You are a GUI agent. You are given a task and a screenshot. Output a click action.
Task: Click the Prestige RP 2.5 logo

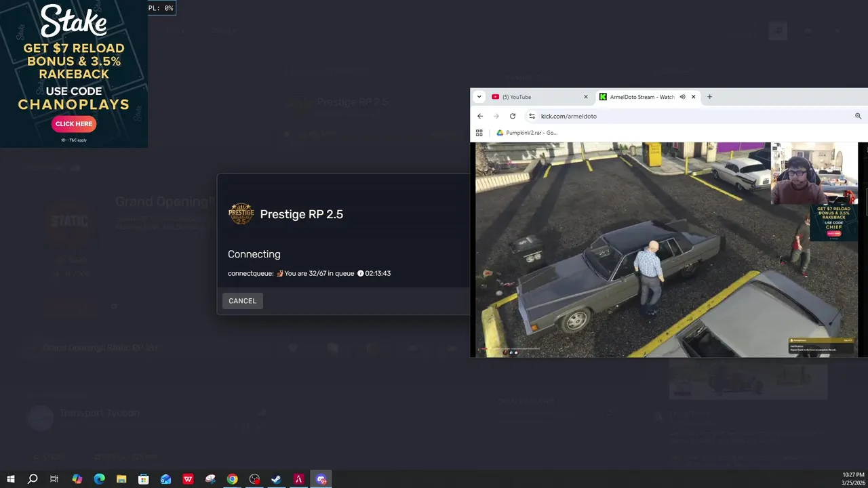tap(241, 214)
